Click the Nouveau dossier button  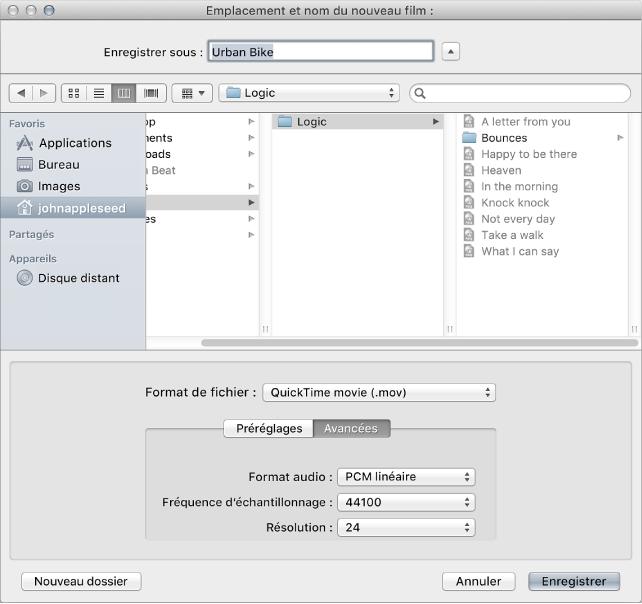click(x=81, y=581)
